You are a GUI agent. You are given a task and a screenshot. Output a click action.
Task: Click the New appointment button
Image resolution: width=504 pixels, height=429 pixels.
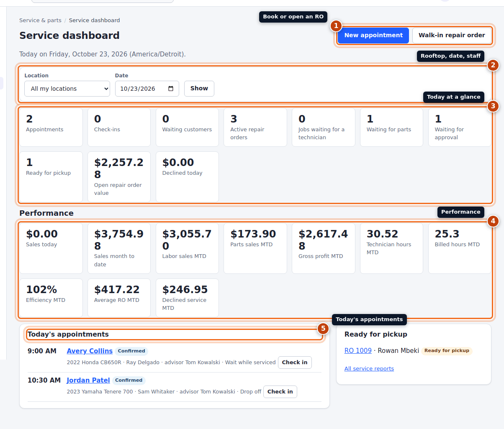pyautogui.click(x=373, y=36)
